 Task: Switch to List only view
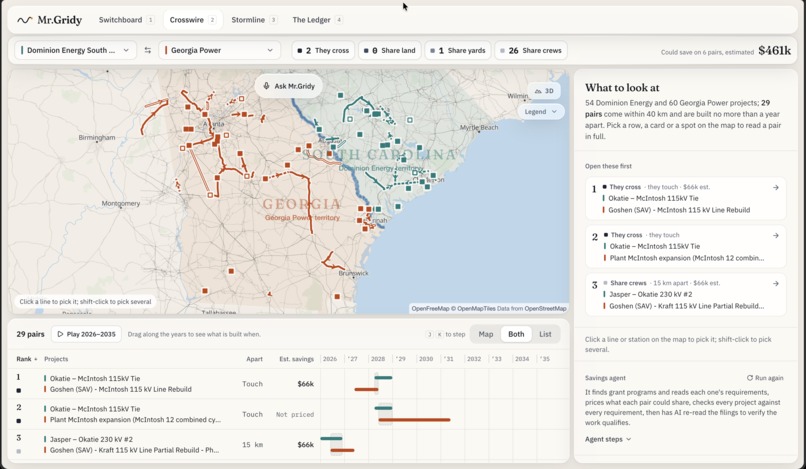point(545,334)
